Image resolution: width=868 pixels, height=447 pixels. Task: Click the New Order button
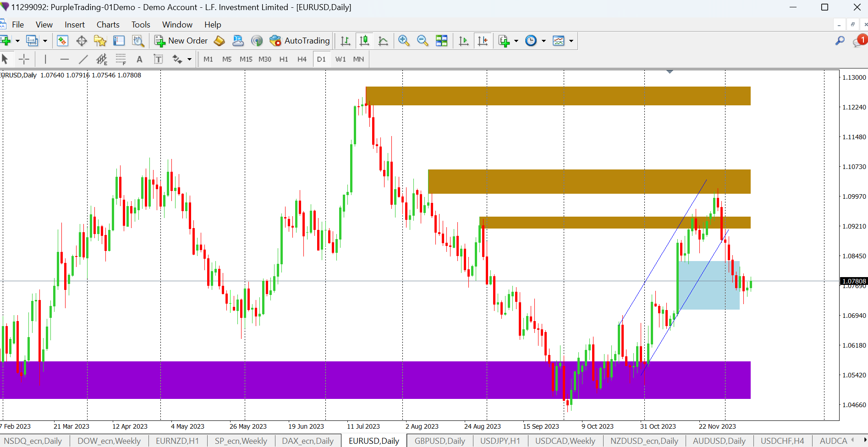click(x=181, y=41)
